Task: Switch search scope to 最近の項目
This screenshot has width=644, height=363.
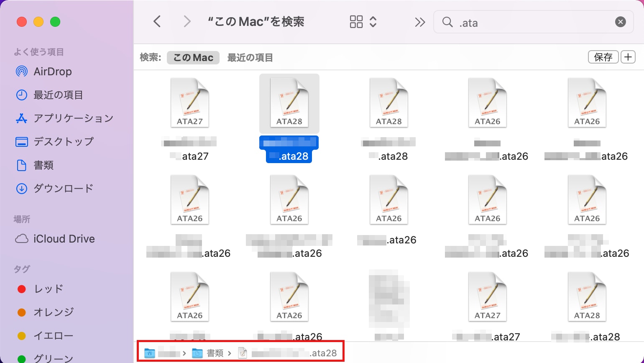Action: [250, 58]
